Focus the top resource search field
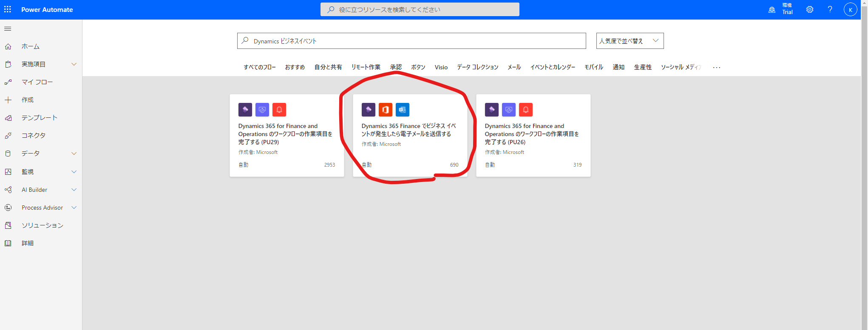 (420, 9)
